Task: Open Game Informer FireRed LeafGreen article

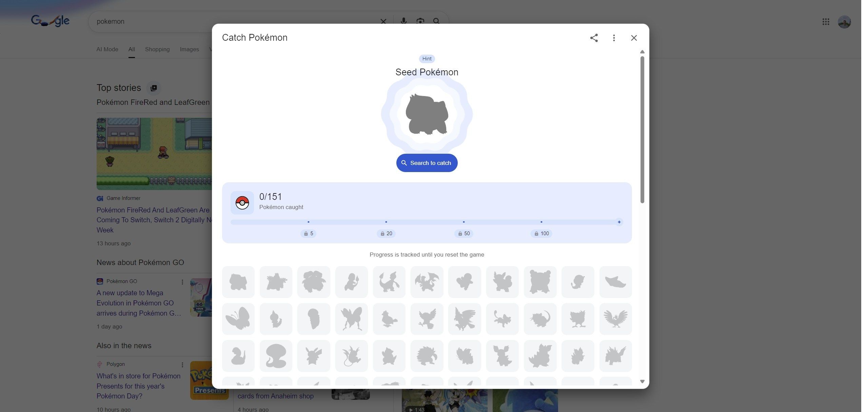Action: [x=154, y=220]
